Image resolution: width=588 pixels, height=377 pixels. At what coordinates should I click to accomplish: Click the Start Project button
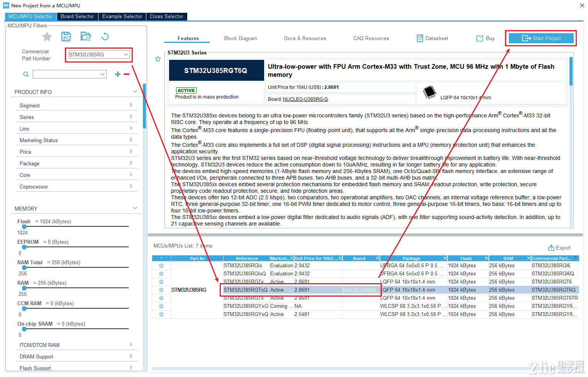tap(541, 38)
